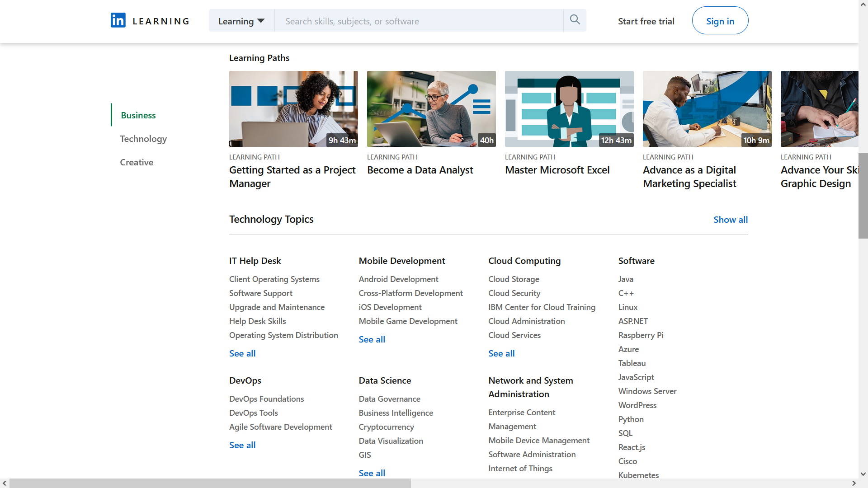The width and height of the screenshot is (868, 488).
Task: Open Data Visualization topic
Action: point(391,441)
